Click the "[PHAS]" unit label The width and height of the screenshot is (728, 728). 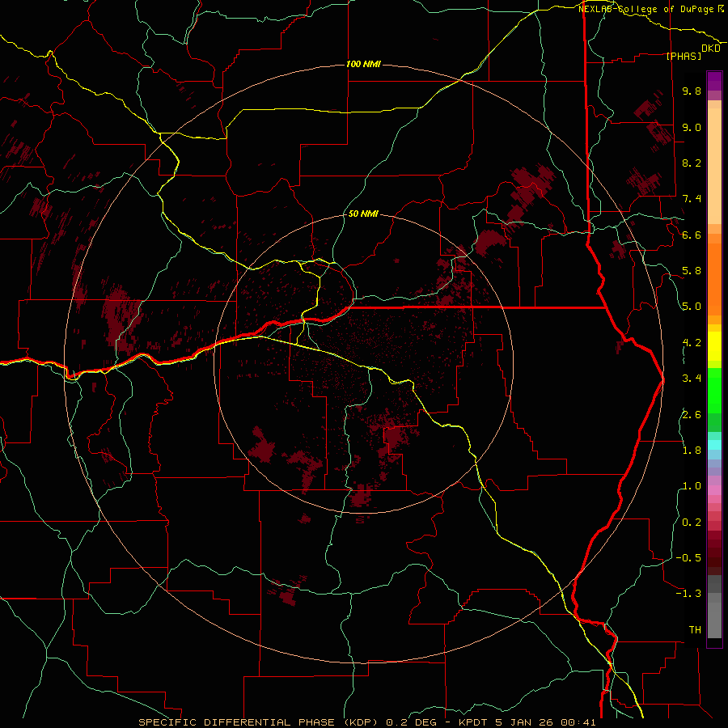point(684,56)
